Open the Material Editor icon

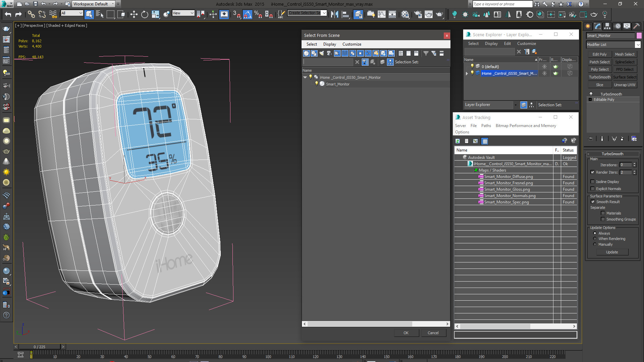[405, 14]
